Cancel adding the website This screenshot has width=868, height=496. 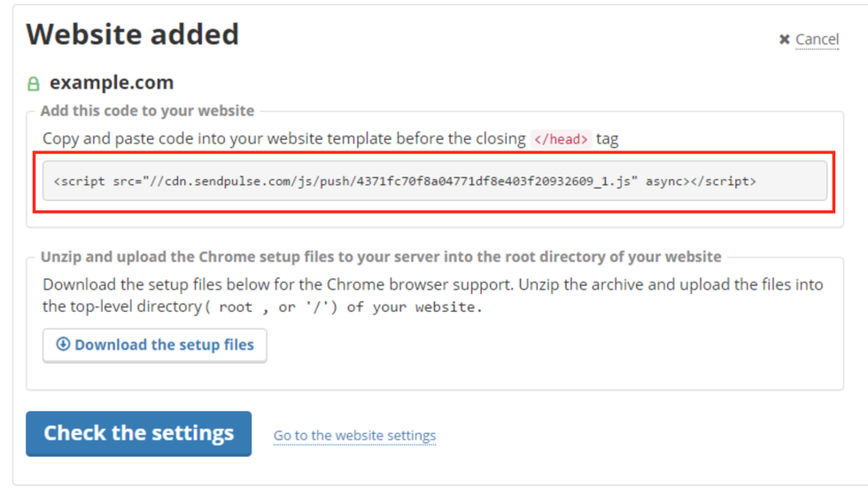(x=816, y=40)
